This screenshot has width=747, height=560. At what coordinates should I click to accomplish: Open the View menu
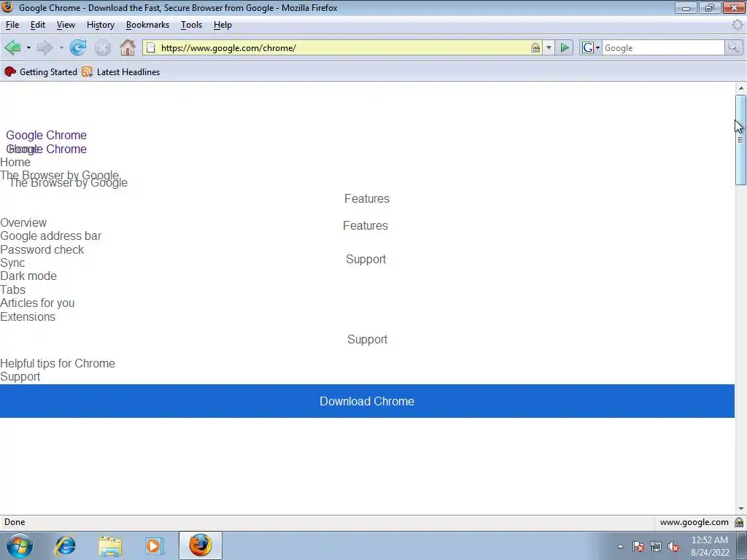66,25
